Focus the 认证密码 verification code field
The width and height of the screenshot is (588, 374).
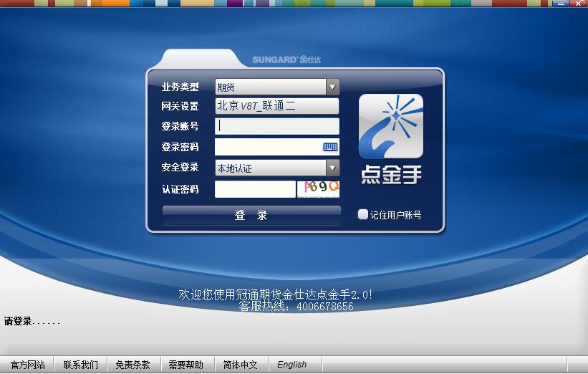255,189
